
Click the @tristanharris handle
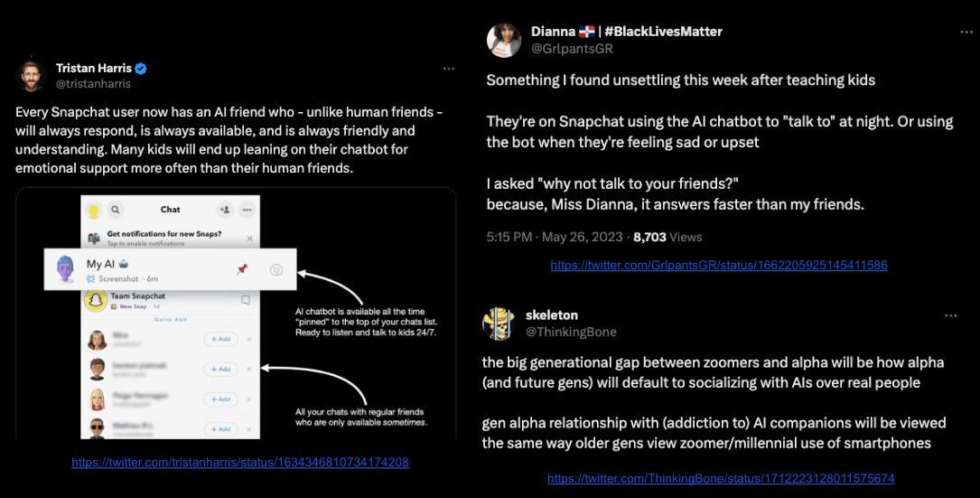point(93,84)
